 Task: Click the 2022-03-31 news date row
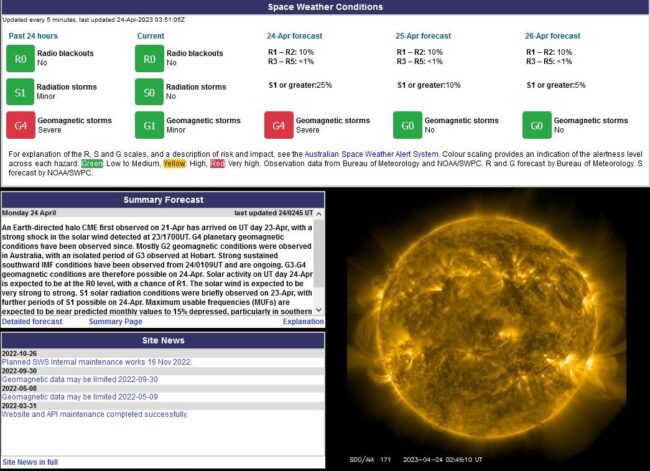coord(163,406)
